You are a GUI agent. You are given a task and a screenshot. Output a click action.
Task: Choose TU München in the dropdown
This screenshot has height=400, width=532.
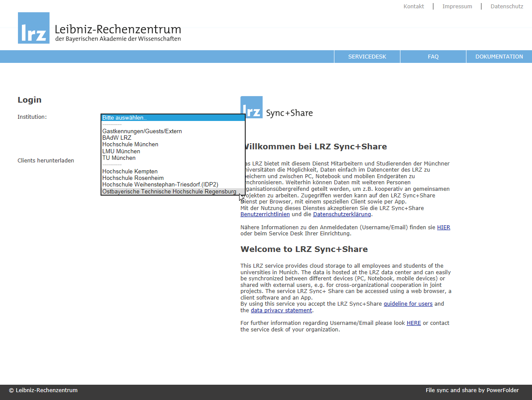coord(119,158)
